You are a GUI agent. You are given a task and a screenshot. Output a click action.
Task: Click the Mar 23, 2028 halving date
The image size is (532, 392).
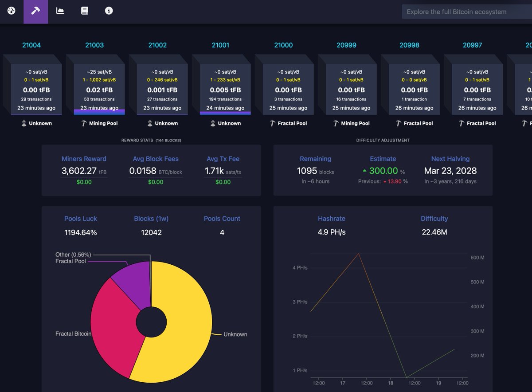coord(450,171)
